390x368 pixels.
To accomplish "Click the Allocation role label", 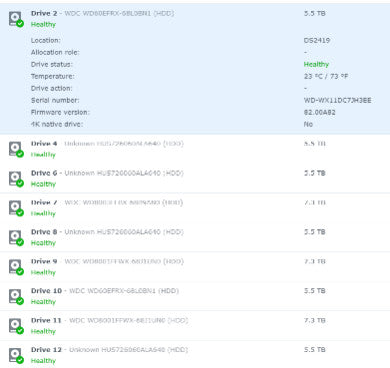I will click(55, 52).
